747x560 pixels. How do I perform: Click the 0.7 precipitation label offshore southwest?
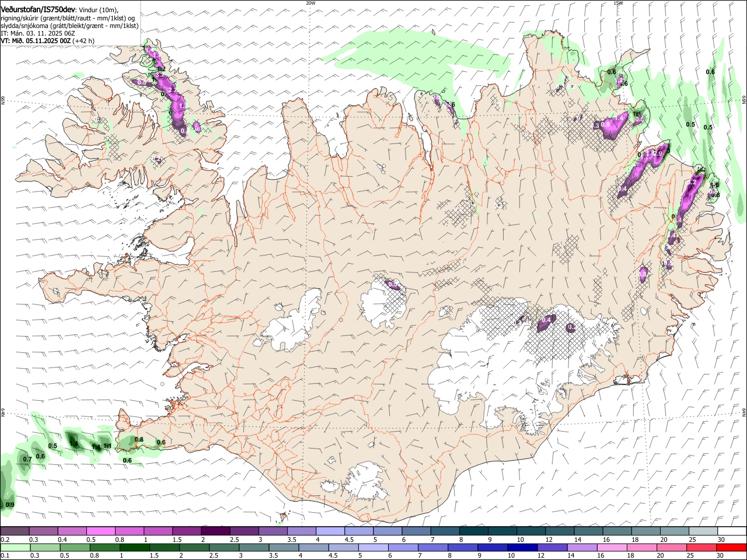[27, 460]
